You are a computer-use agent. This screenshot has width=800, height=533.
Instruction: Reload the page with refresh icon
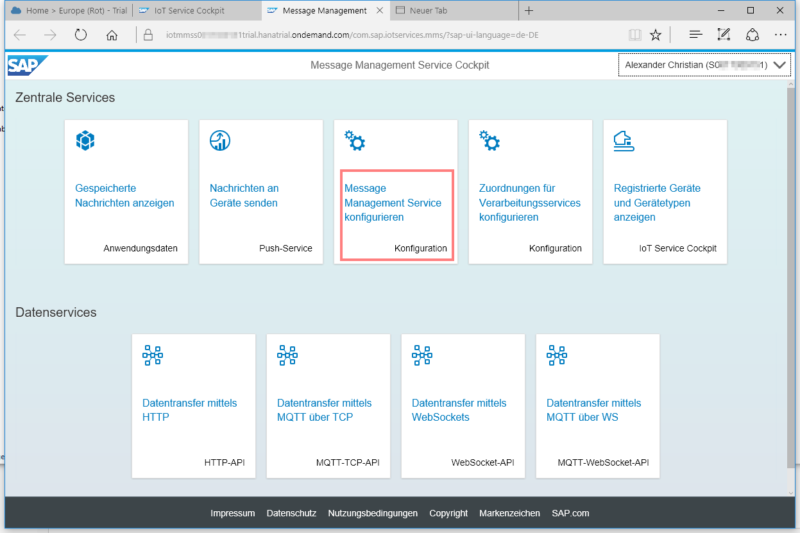pos(81,35)
